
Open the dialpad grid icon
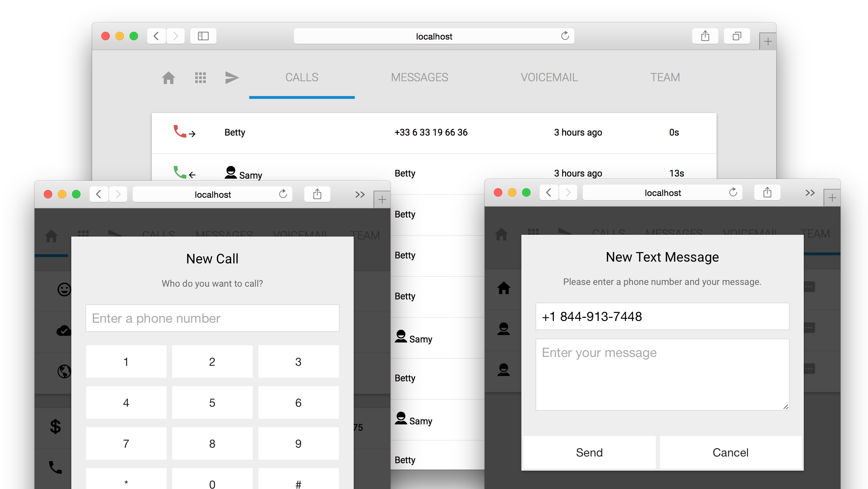pos(200,78)
